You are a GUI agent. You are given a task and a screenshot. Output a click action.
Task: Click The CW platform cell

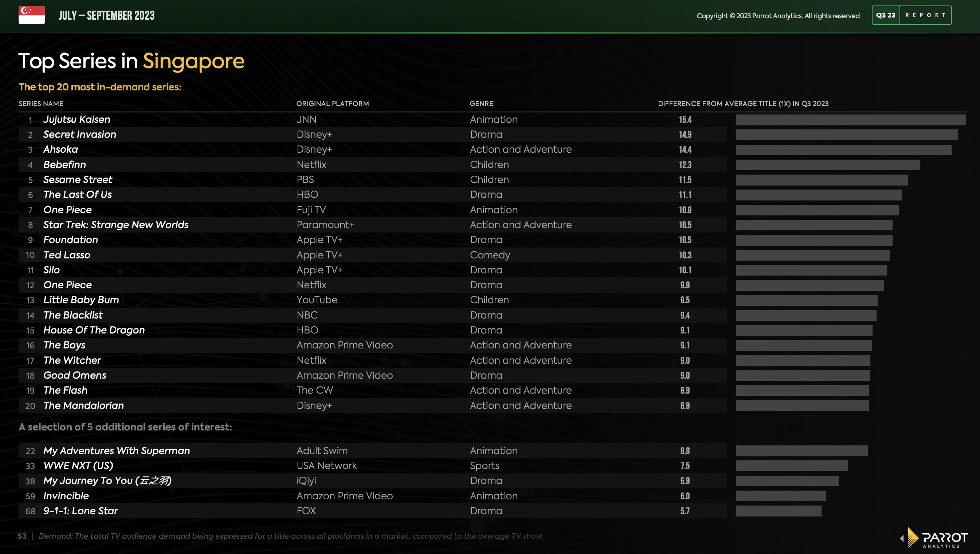coord(315,390)
